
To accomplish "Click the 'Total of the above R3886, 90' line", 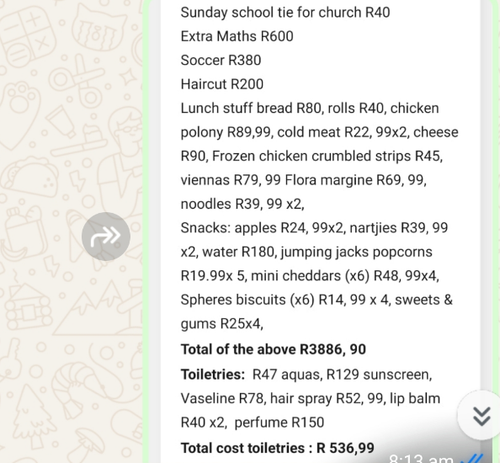I will click(273, 349).
